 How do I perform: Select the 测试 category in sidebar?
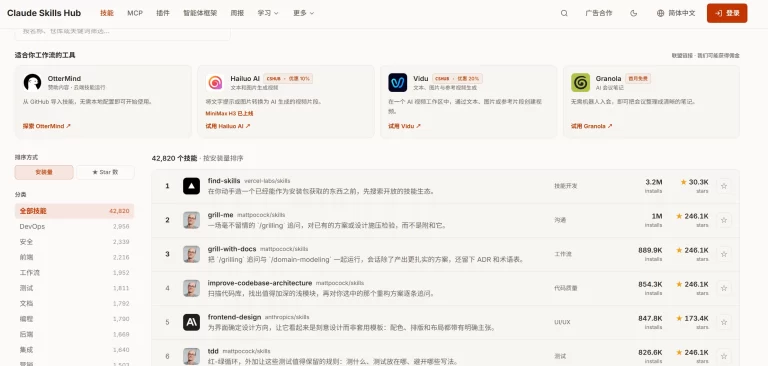[74, 288]
